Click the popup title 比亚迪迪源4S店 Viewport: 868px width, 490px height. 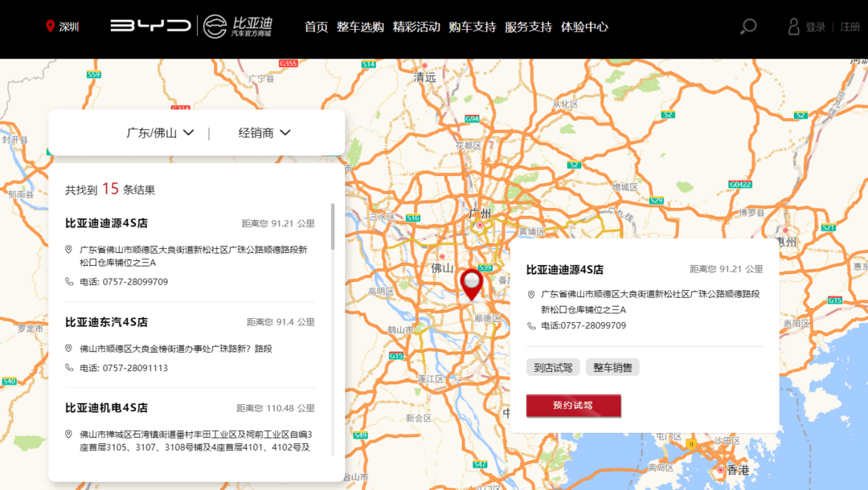(x=565, y=269)
